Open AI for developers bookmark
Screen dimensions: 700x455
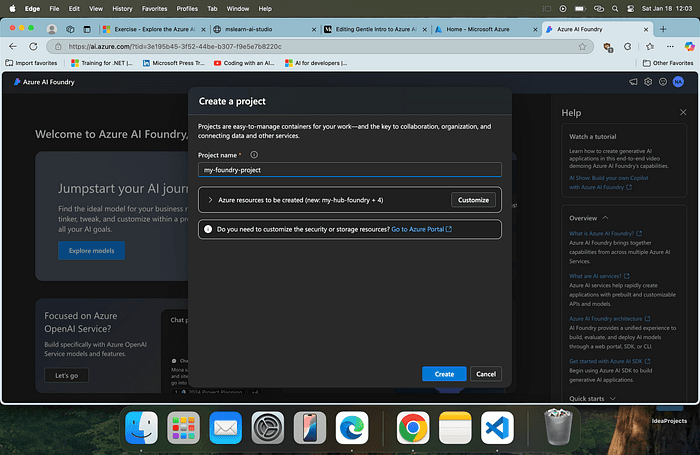[x=316, y=63]
